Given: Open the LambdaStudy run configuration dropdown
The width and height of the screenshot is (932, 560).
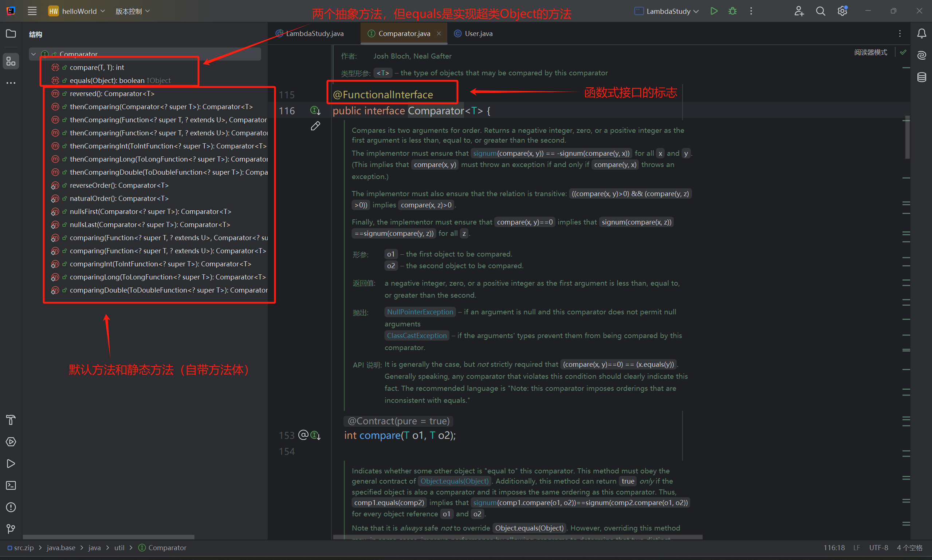Looking at the screenshot, I should (x=667, y=11).
